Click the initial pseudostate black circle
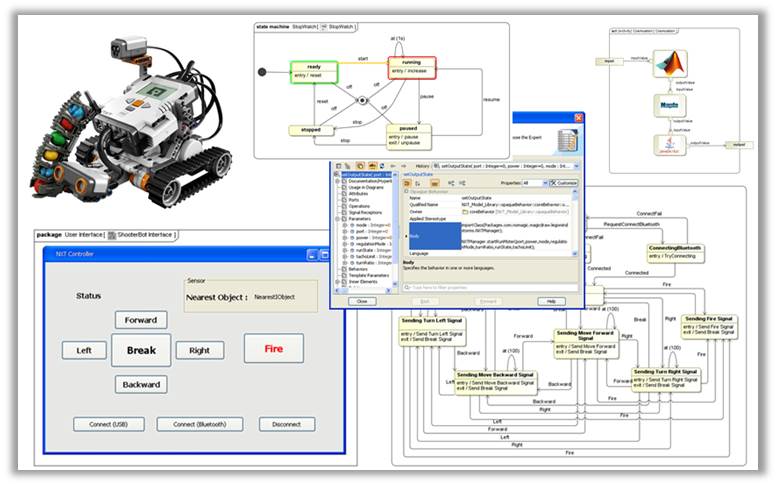Screen dimensions: 776x485 coord(262,72)
